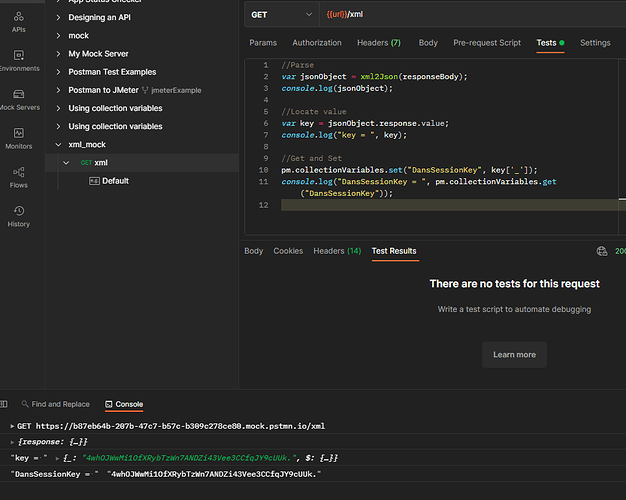Open the Monitors sidebar section
Viewport: 626px width, 500px height.
click(18, 139)
